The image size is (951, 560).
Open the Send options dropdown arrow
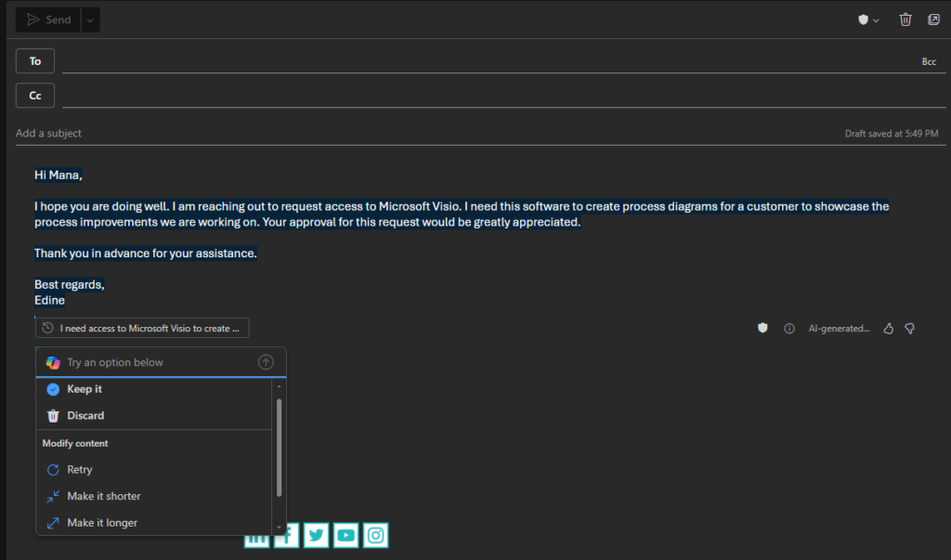(90, 20)
